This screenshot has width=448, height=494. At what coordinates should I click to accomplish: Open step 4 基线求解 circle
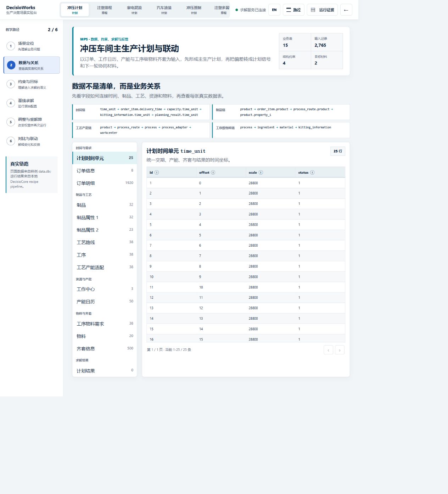(11, 103)
